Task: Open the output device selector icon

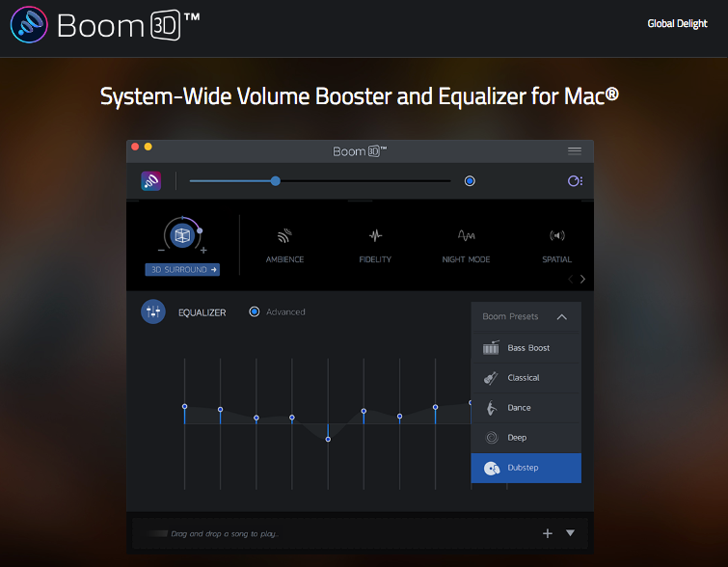Action: click(575, 180)
